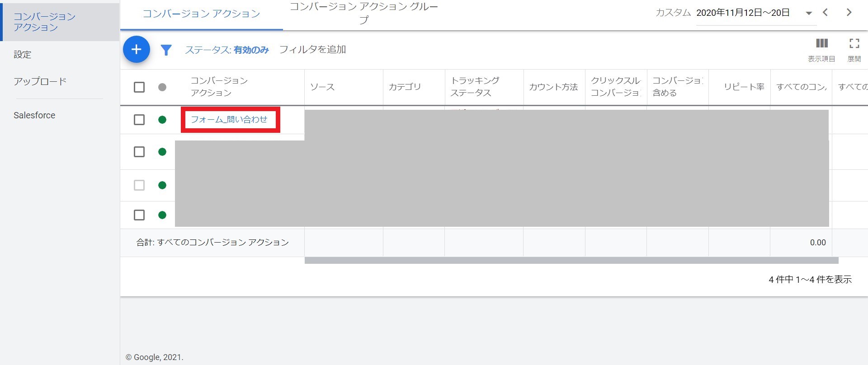Go to next date range arrow
The height and width of the screenshot is (365, 868).
pyautogui.click(x=849, y=13)
